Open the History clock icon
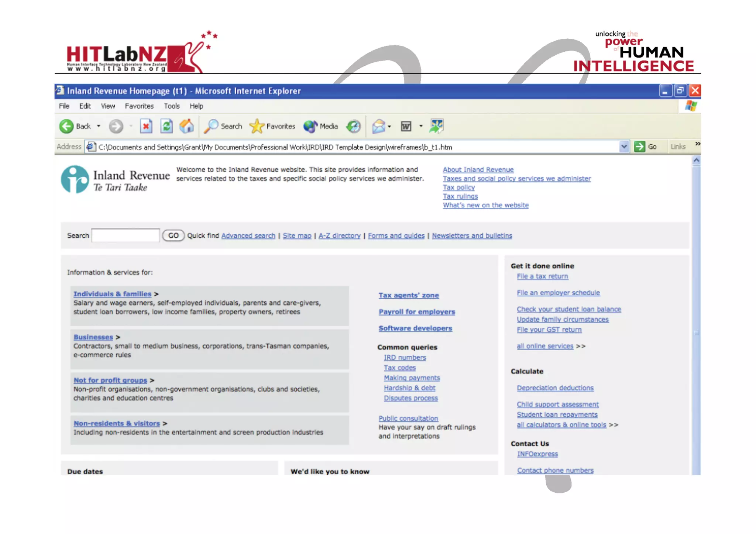This screenshot has width=756, height=534. tap(353, 127)
